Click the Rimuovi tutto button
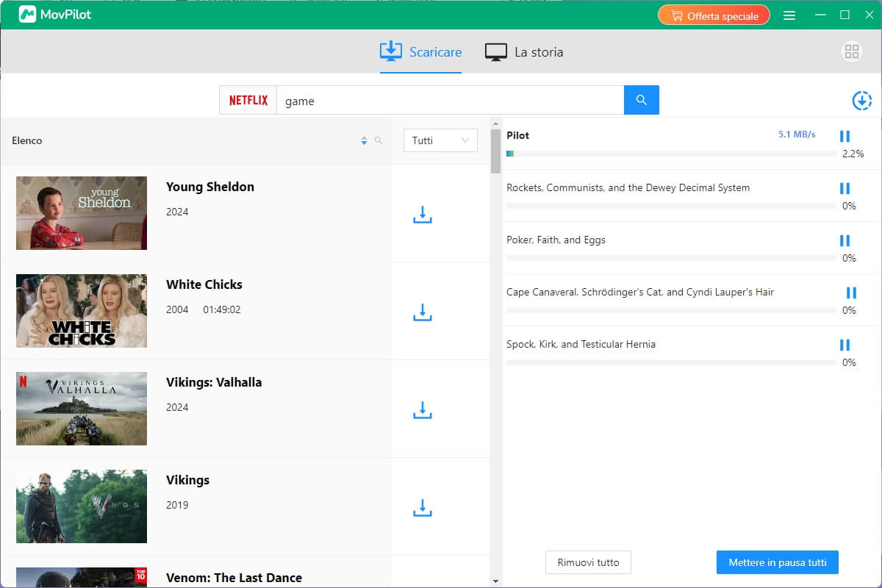This screenshot has width=882, height=588. click(588, 562)
